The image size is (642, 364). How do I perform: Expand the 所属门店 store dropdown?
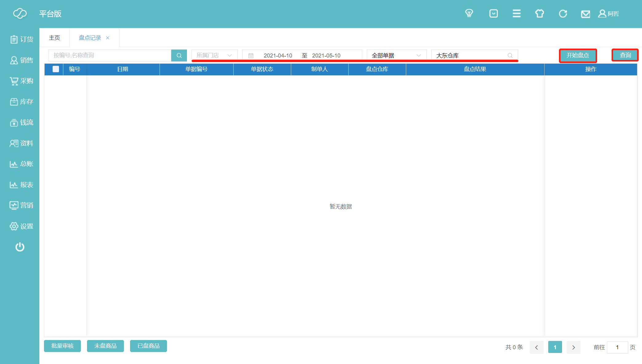click(214, 55)
